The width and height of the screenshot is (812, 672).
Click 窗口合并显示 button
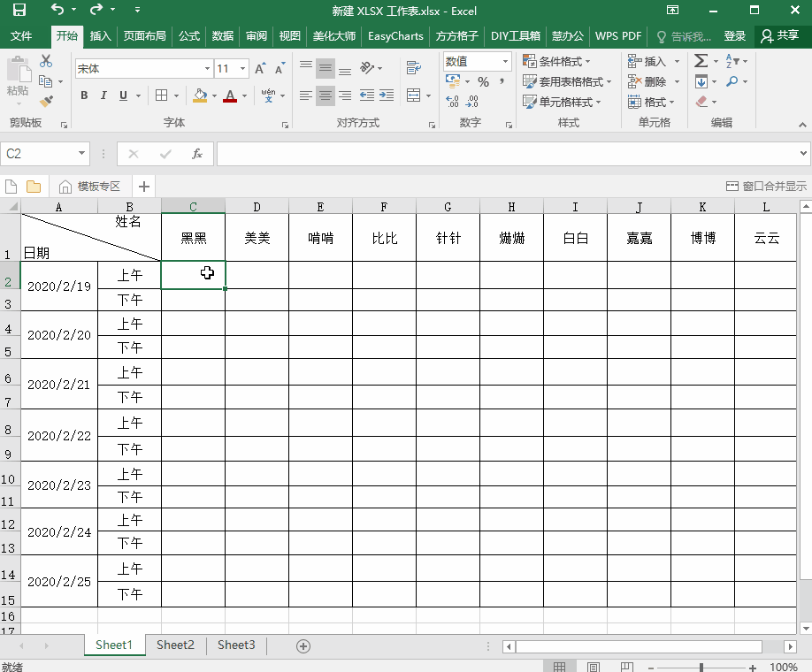point(766,187)
